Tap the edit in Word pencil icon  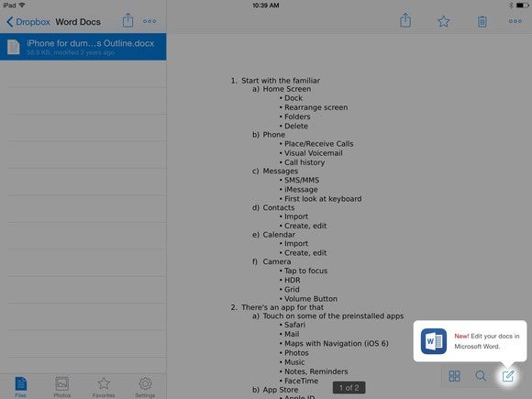(x=508, y=376)
